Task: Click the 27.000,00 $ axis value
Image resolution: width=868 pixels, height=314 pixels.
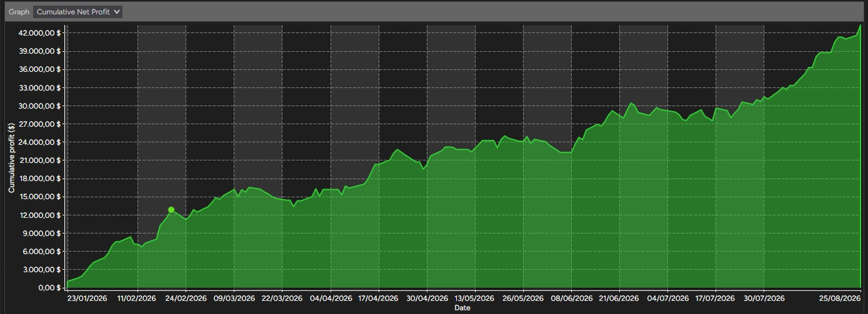Action: click(40, 124)
